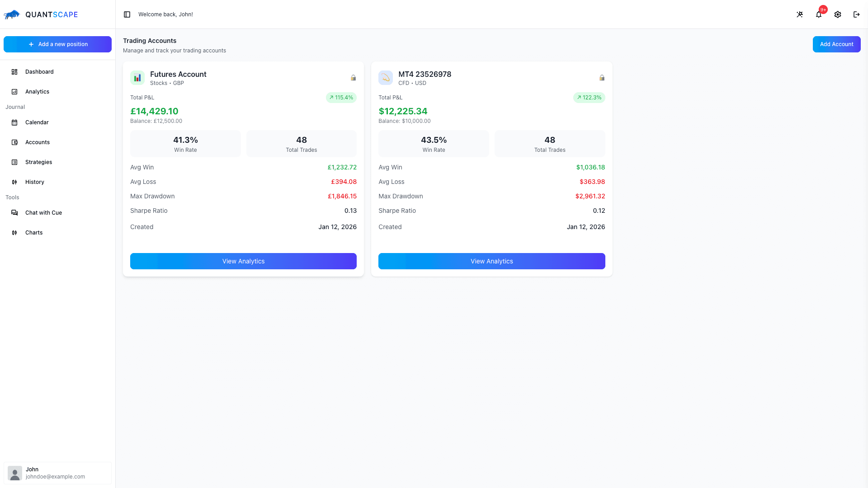Expand the Journal section in sidebar
868x488 pixels.
tap(15, 107)
